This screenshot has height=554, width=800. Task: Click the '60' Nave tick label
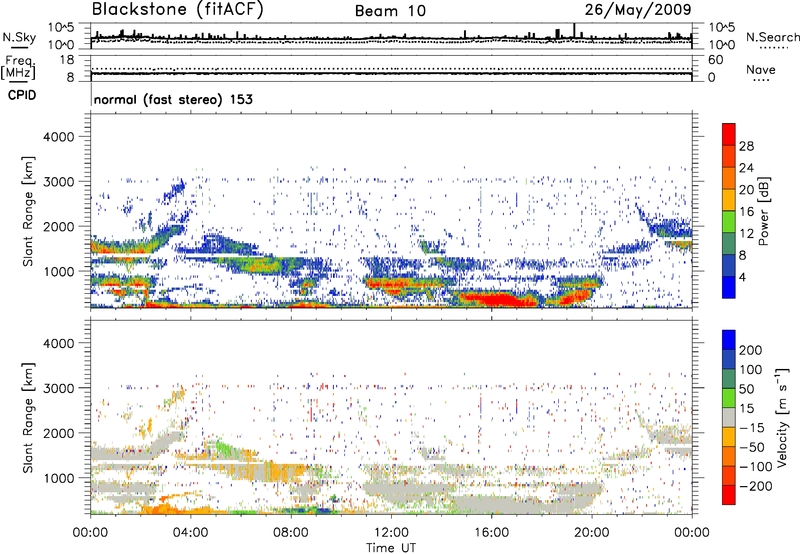coord(715,60)
